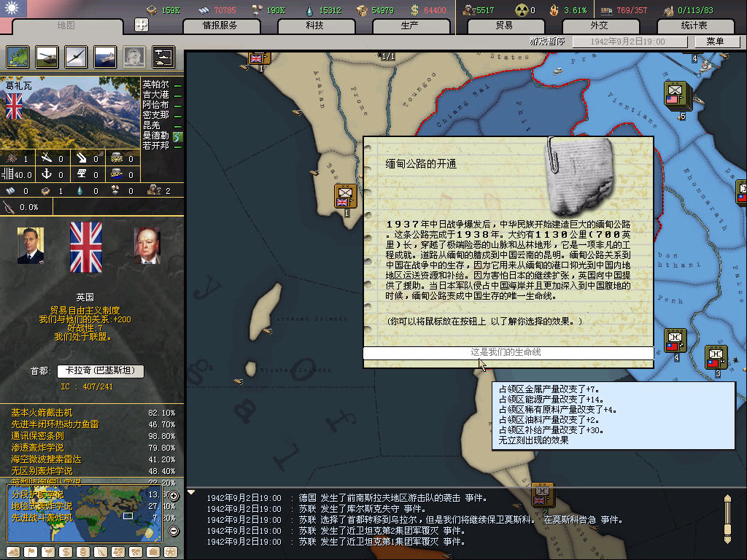Click the dissent flame icon 3.61%
The image size is (747, 560).
(x=554, y=10)
